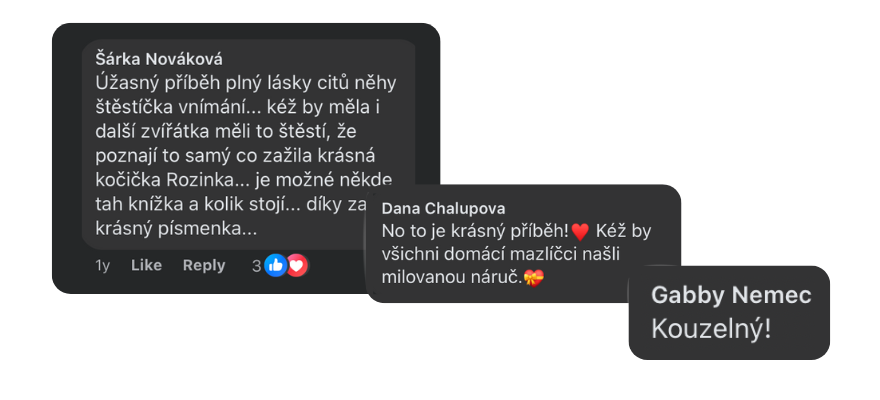This screenshot has height=400, width=880.
Task: Click the text 'všichni domácí mazlíčci našli'
Action: pyautogui.click(x=501, y=254)
